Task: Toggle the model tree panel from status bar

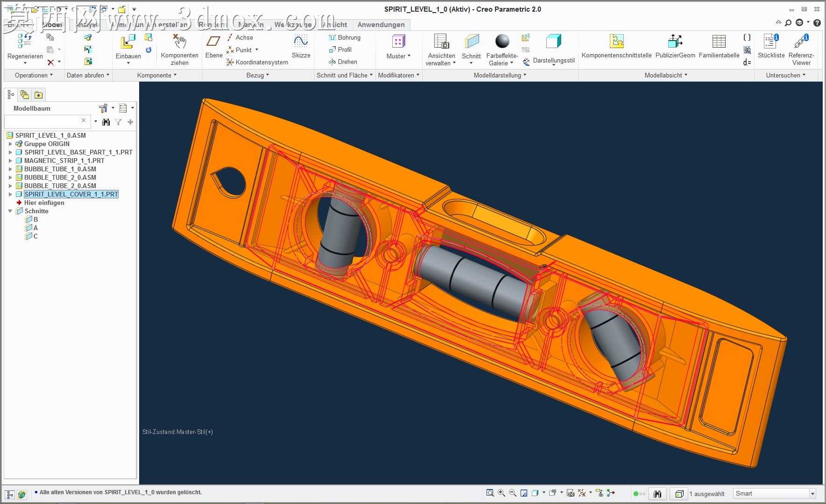Action: [9, 494]
